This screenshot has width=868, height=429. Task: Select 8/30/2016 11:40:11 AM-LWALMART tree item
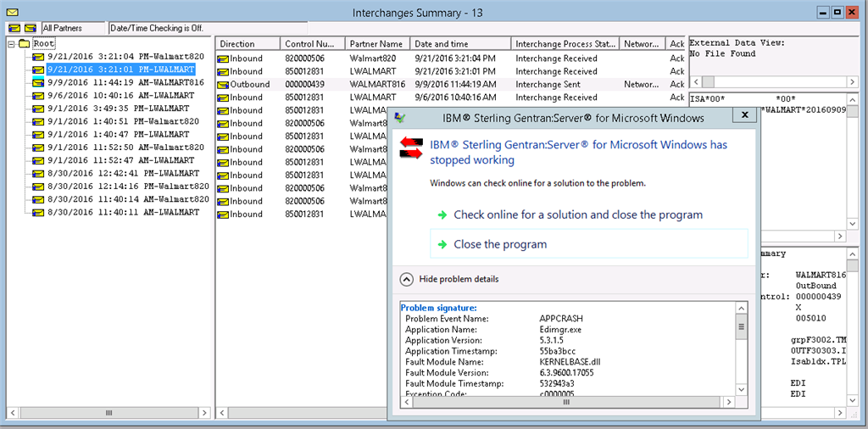point(123,212)
